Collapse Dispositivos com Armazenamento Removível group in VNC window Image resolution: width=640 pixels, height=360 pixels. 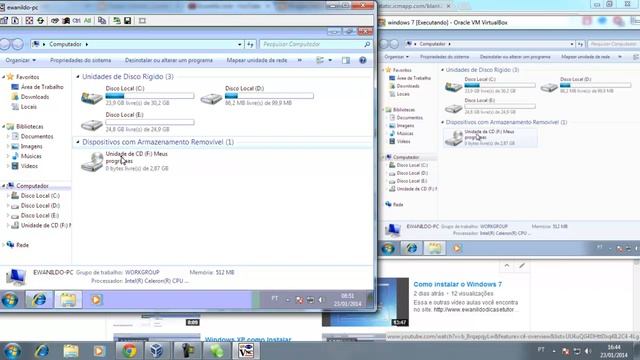point(78,142)
